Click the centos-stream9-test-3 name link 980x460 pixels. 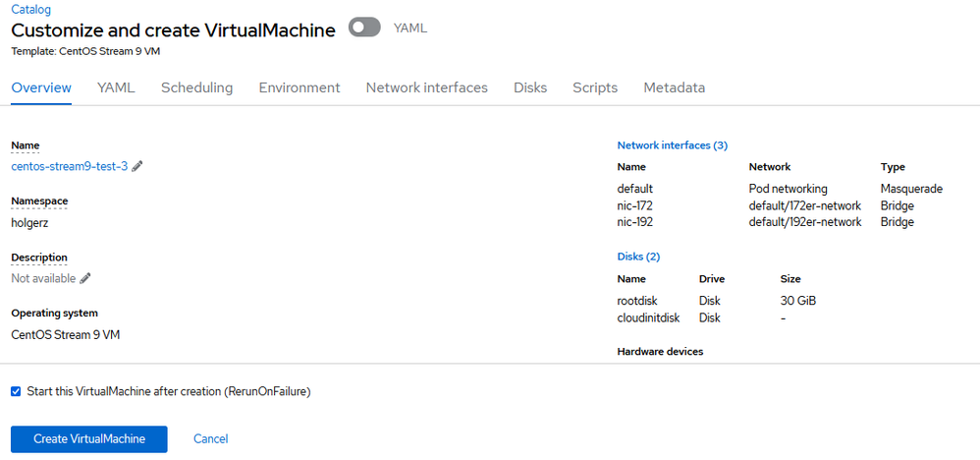point(69,166)
